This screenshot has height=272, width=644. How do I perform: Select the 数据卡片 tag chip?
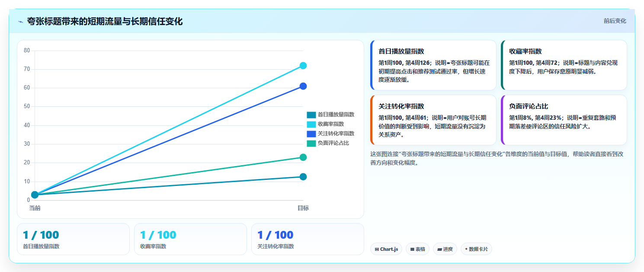click(476, 249)
